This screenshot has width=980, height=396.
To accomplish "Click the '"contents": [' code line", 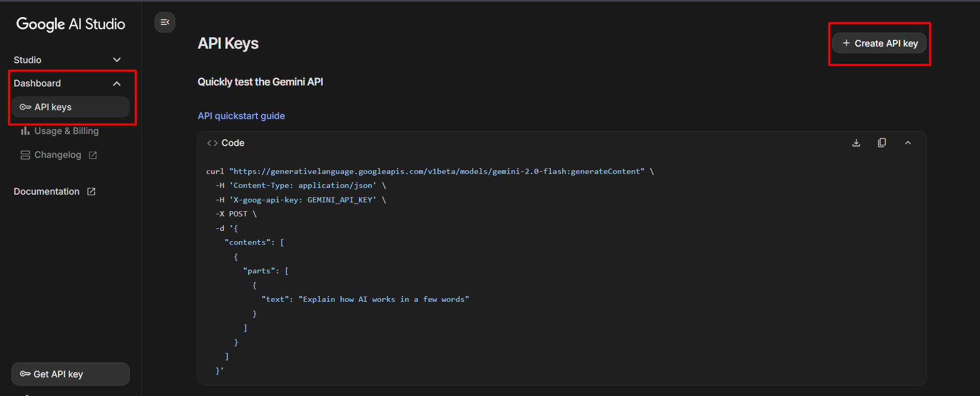I will pyautogui.click(x=254, y=242).
